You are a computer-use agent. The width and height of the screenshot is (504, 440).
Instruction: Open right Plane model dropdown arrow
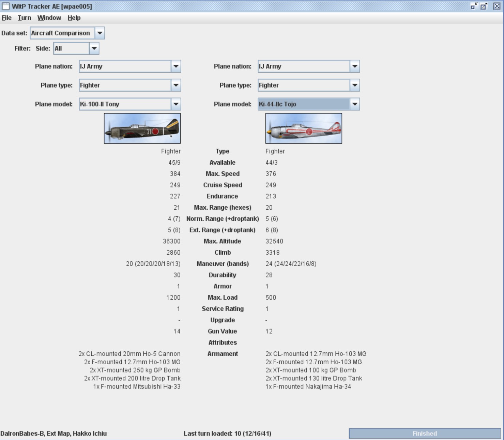pos(355,104)
